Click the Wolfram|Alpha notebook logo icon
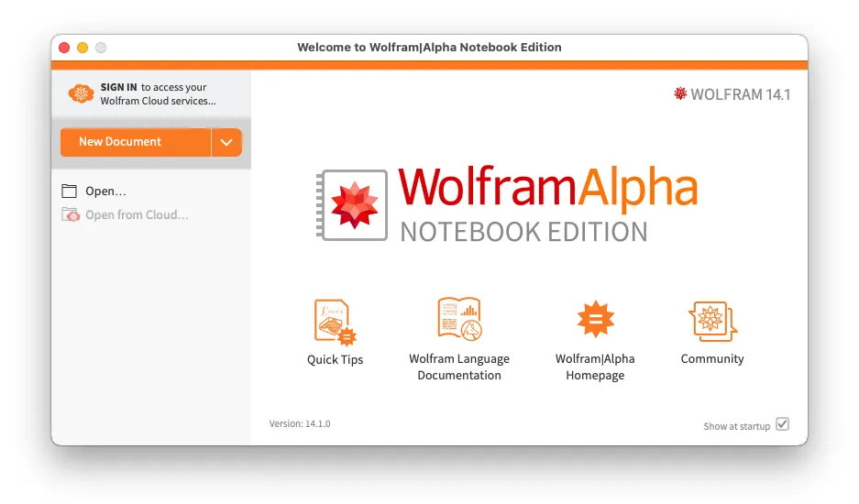This screenshot has width=859, height=504. click(352, 205)
